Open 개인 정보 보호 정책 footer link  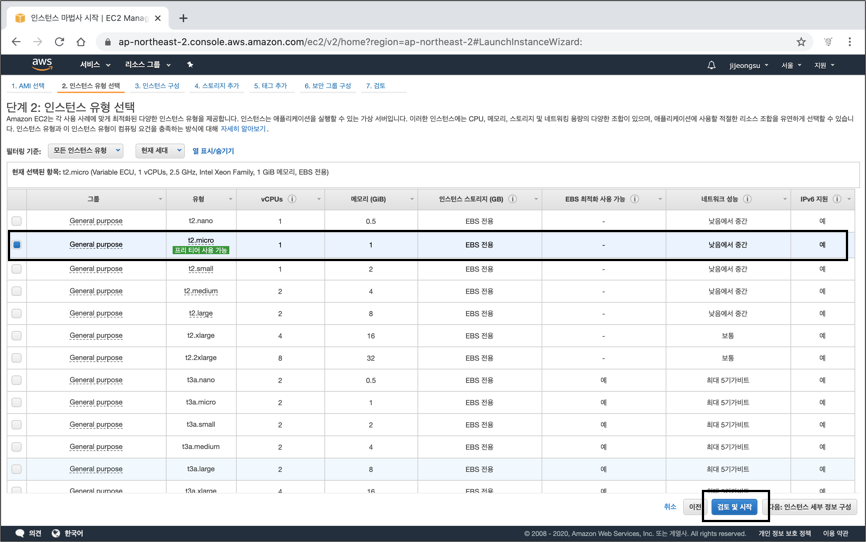tap(784, 533)
